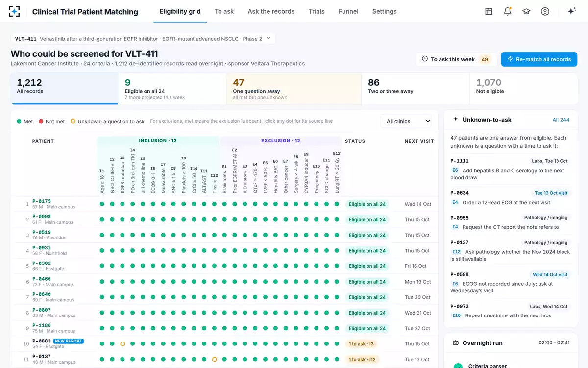Screen dimensions: 588x368
Task: Open patient P-0883 record link
Action: tap(42, 341)
